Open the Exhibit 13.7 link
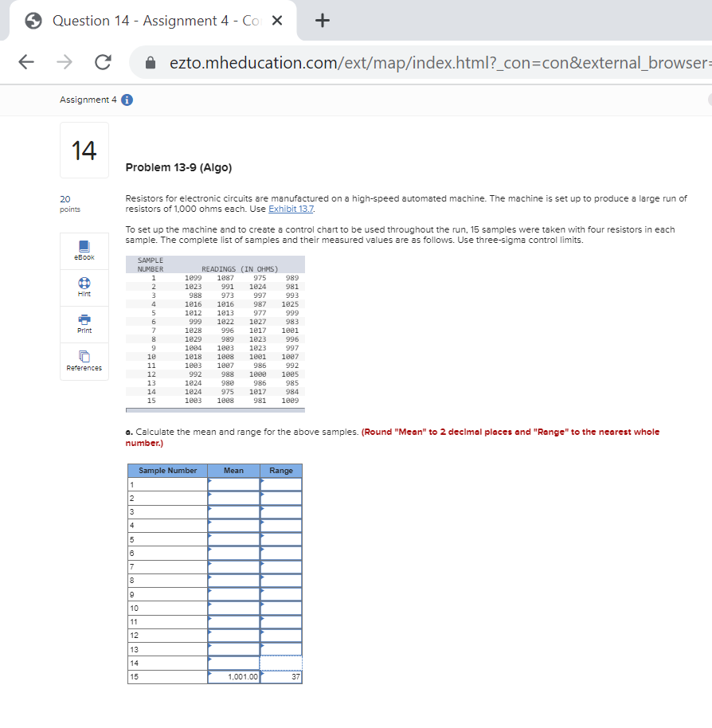 click(x=291, y=209)
